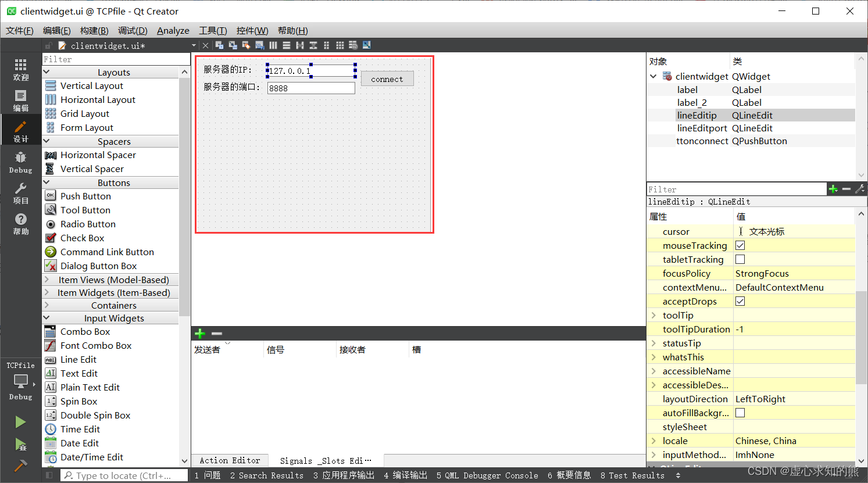The image size is (868, 483).
Task: Add signal/slot connection with green plus
Action: [200, 334]
